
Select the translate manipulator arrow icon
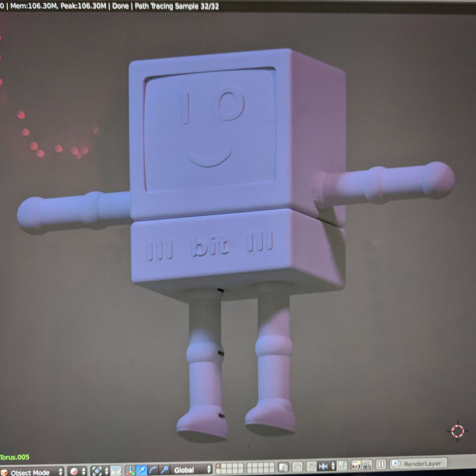tap(142, 470)
